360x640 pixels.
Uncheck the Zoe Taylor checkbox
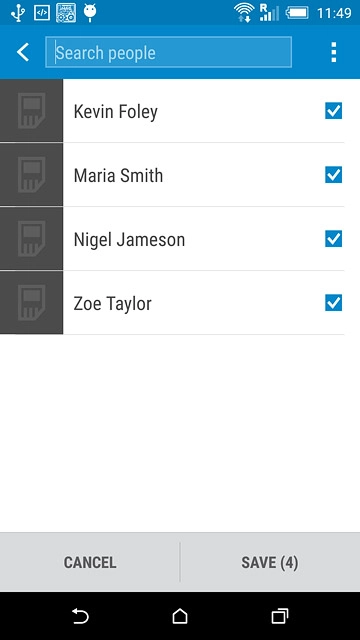tap(333, 303)
